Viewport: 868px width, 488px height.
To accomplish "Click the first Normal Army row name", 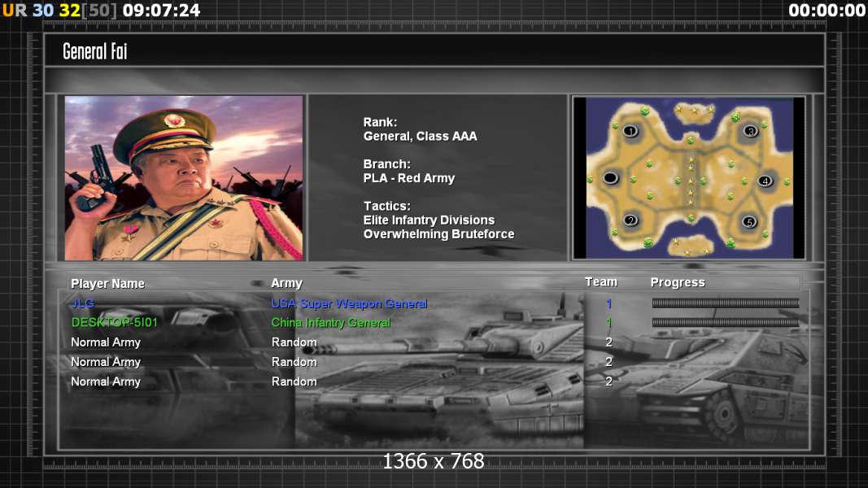I will pos(106,342).
